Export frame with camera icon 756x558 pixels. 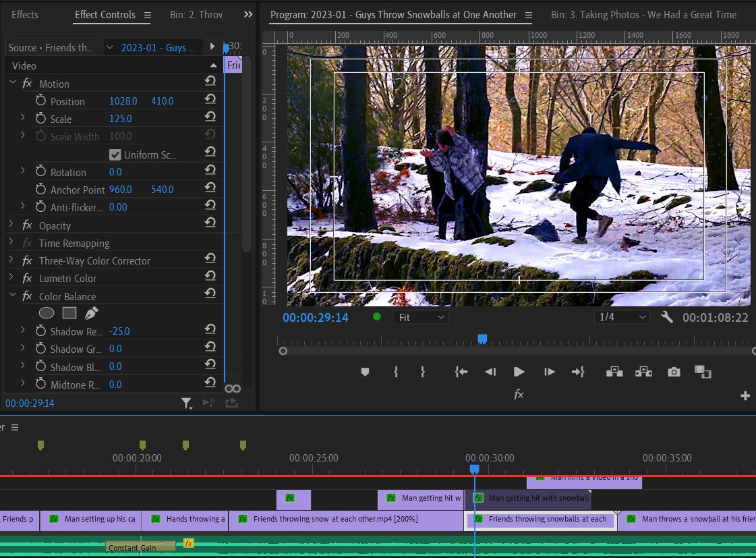[674, 372]
